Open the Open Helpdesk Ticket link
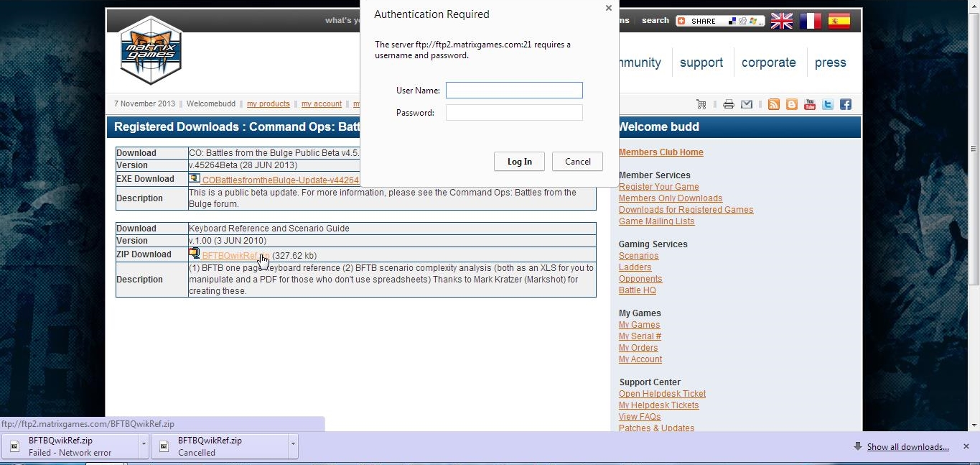 point(662,394)
